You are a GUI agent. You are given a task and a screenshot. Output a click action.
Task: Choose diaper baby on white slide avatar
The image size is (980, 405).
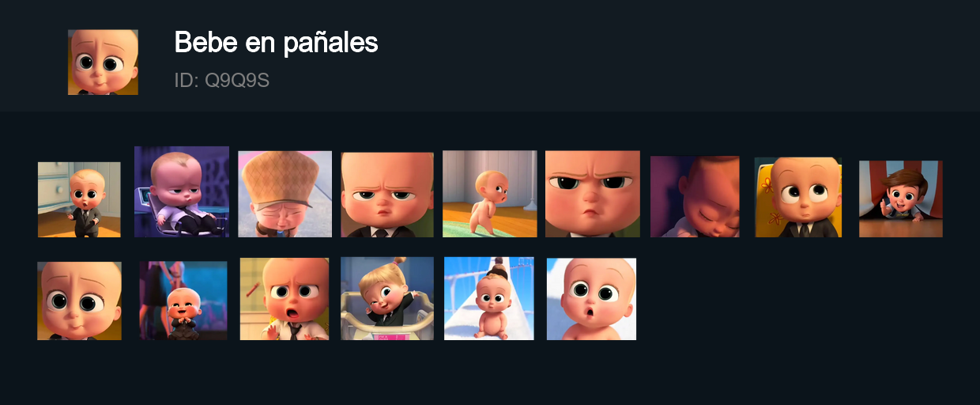coord(489,299)
